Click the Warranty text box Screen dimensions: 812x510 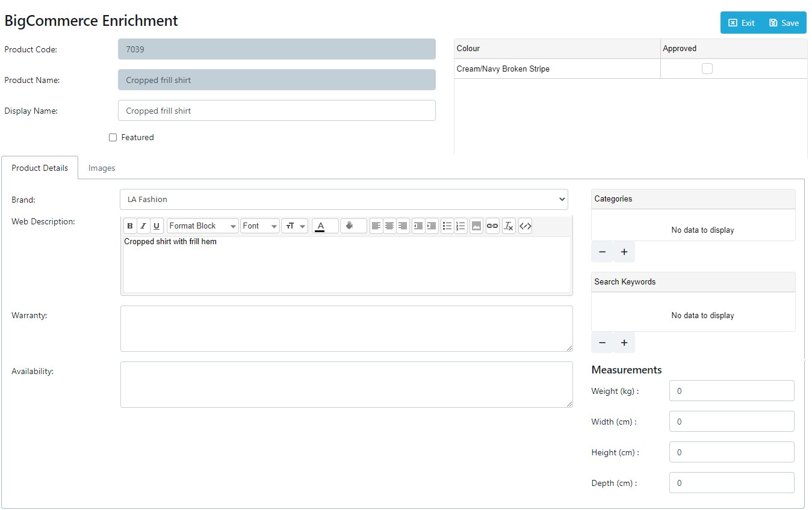pyautogui.click(x=347, y=328)
